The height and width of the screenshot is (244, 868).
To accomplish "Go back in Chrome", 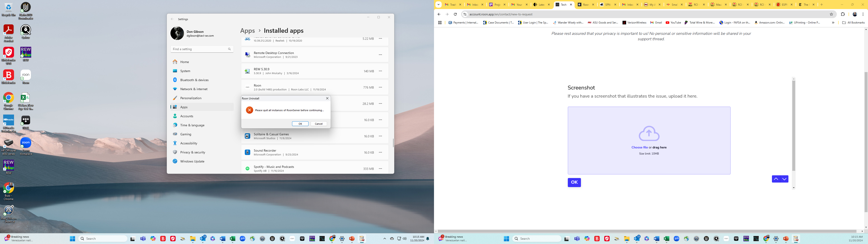I will tap(439, 14).
